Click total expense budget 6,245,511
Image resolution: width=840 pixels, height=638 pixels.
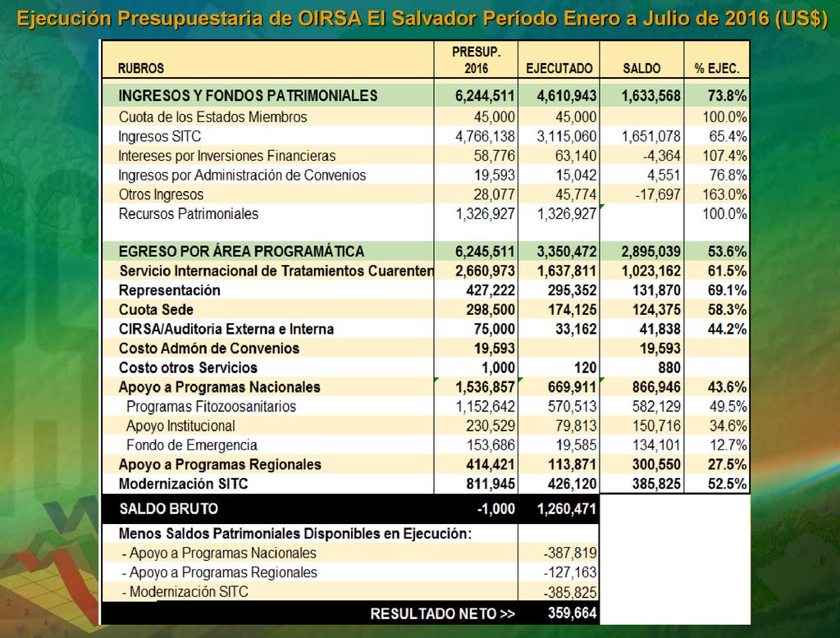(485, 251)
